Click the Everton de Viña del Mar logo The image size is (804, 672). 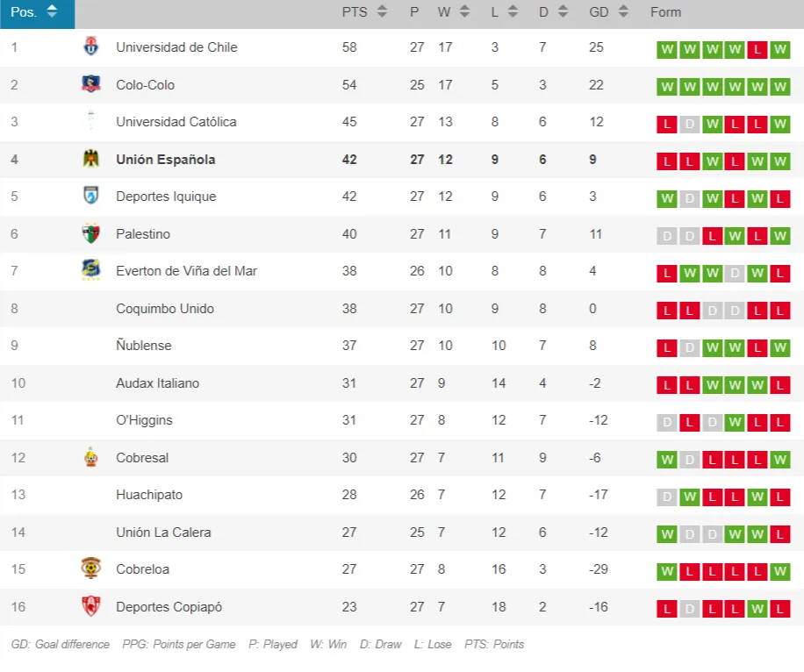pos(90,271)
